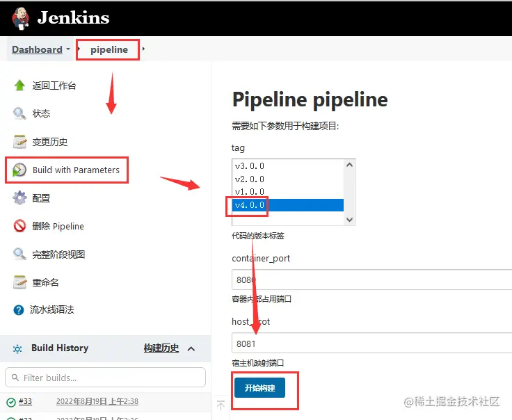Open build #33 link

25,401
